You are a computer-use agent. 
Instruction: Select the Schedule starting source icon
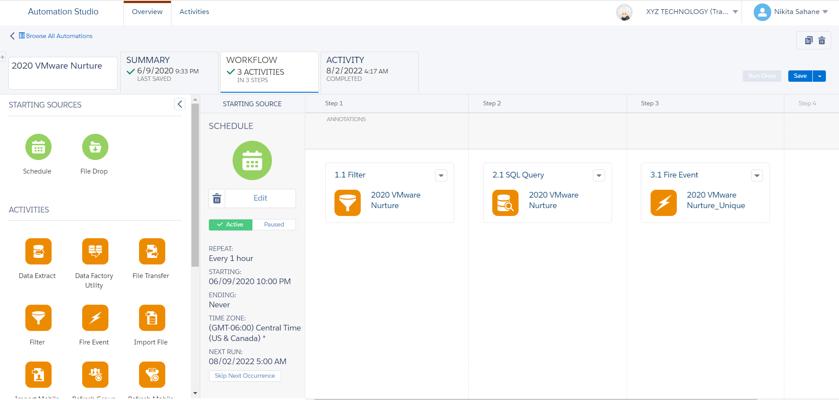[38, 147]
